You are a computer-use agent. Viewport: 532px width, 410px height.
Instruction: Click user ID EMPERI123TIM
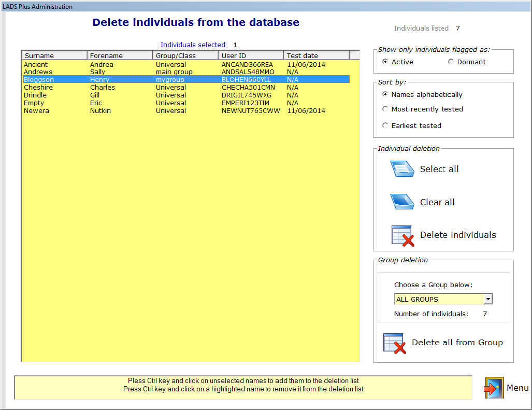[x=246, y=103]
